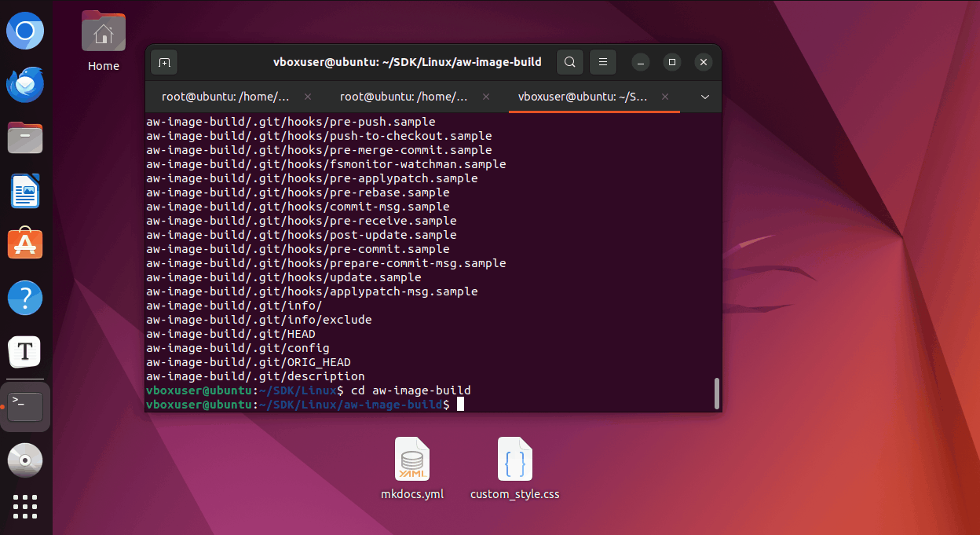The width and height of the screenshot is (980, 535).
Task: Switch to the first root@ubuntu tab
Action: point(226,97)
